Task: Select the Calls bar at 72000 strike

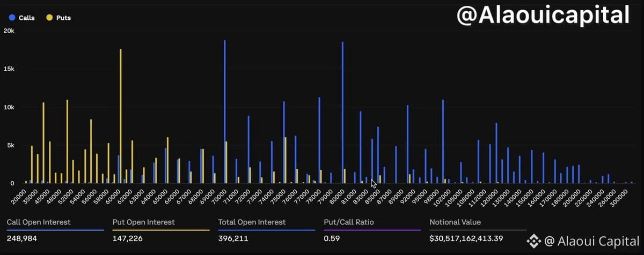Action: point(248,149)
